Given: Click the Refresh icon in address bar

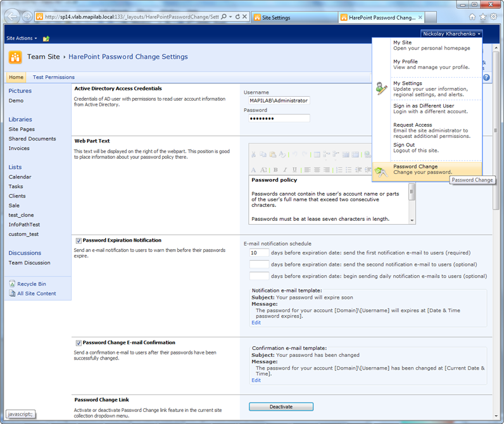Looking at the screenshot, I should click(x=237, y=17).
